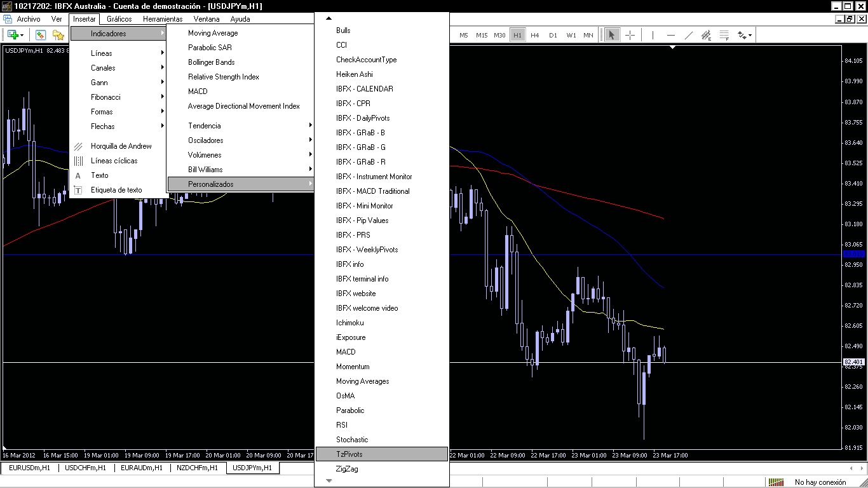Image resolution: width=868 pixels, height=488 pixels.
Task: Open the Navigator folder-star icon
Action: [58, 35]
